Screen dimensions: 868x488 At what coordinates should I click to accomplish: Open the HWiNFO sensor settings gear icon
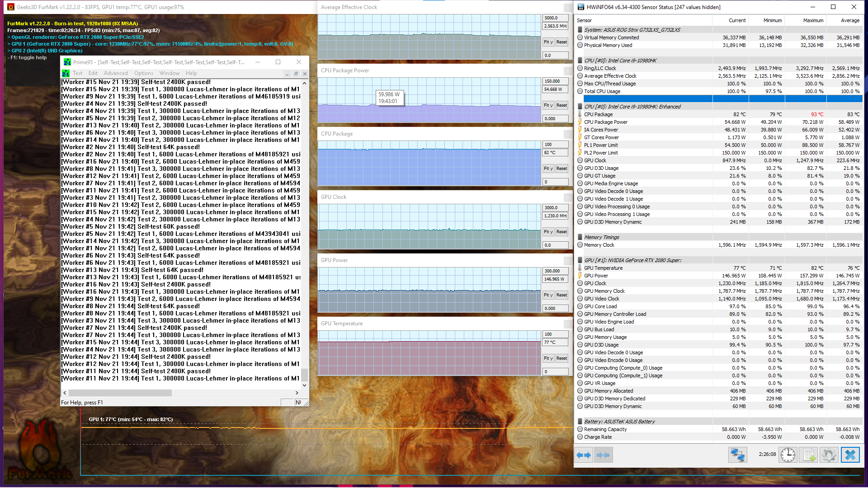[x=829, y=455]
